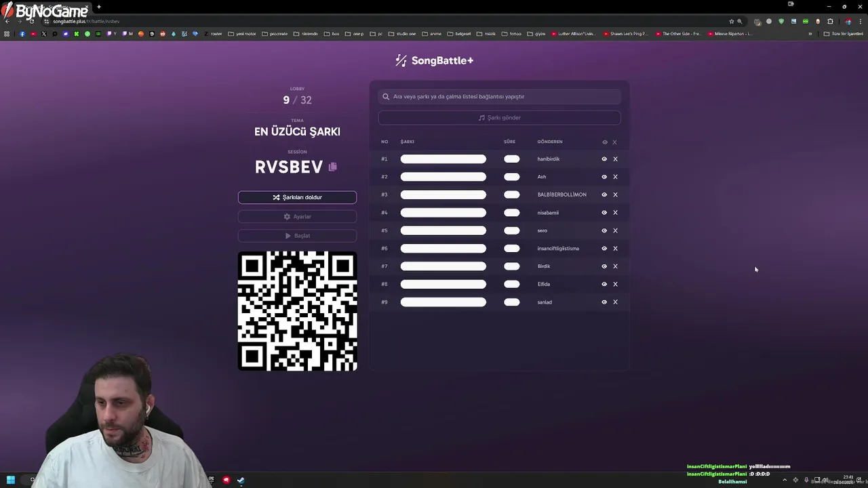868x488 pixels.
Task: Click the SongBattle+ logo
Action: [434, 60]
